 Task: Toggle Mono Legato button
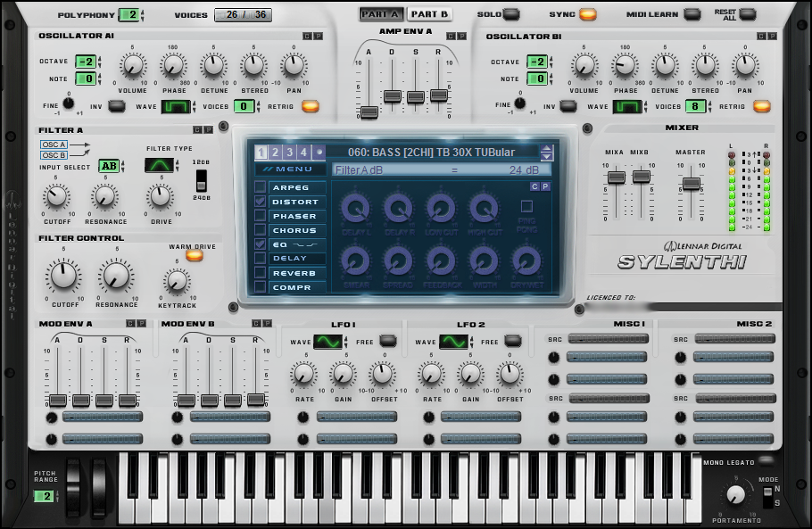[x=766, y=462]
